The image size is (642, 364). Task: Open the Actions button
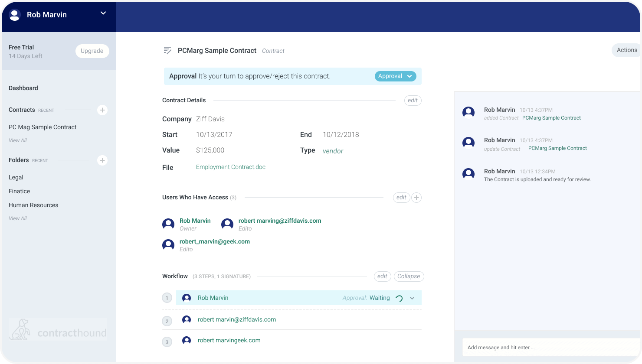627,50
